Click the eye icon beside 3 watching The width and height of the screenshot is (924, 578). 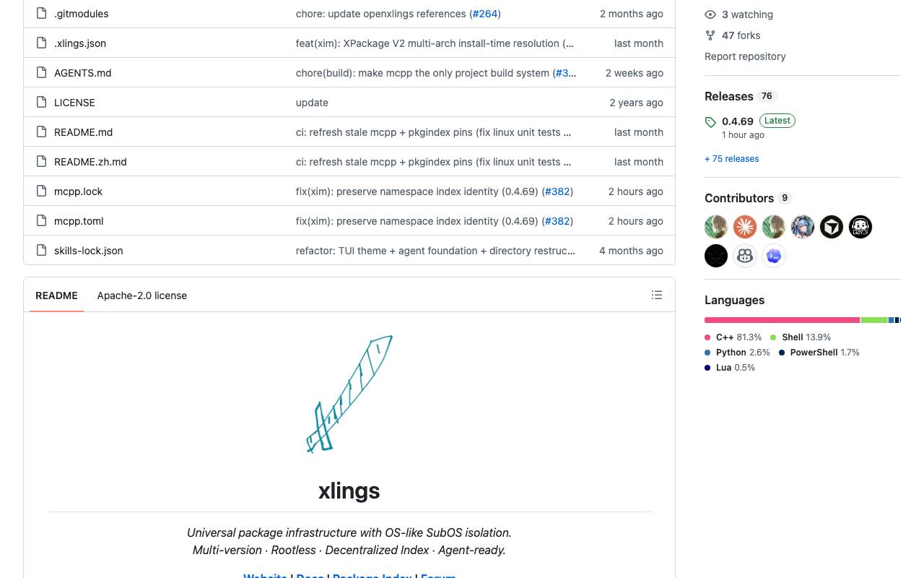click(710, 14)
